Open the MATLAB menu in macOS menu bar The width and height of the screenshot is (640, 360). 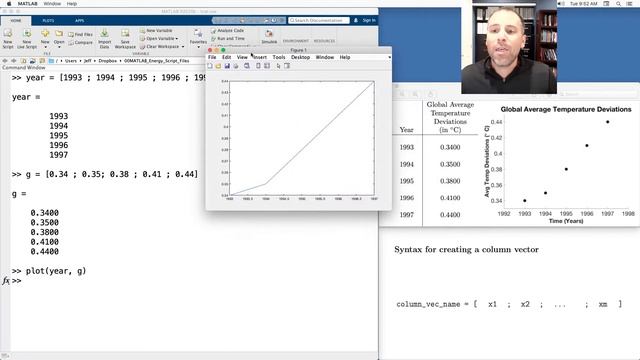(x=27, y=3)
